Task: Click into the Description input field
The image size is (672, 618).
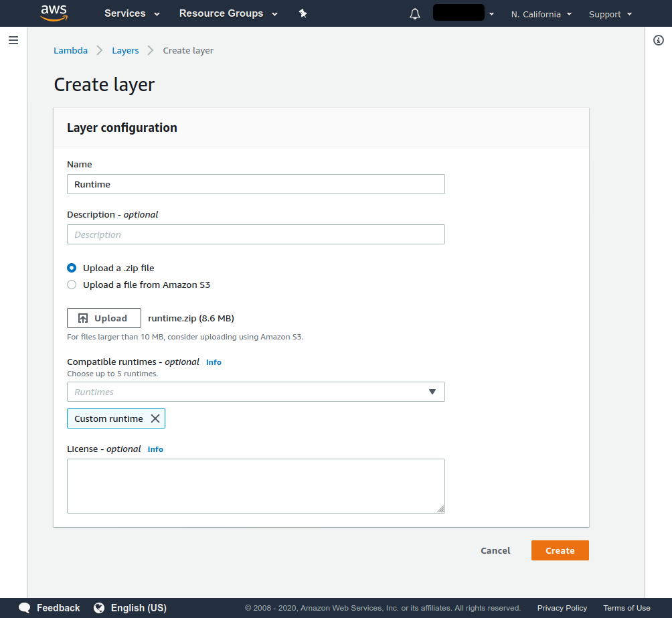Action: click(256, 234)
